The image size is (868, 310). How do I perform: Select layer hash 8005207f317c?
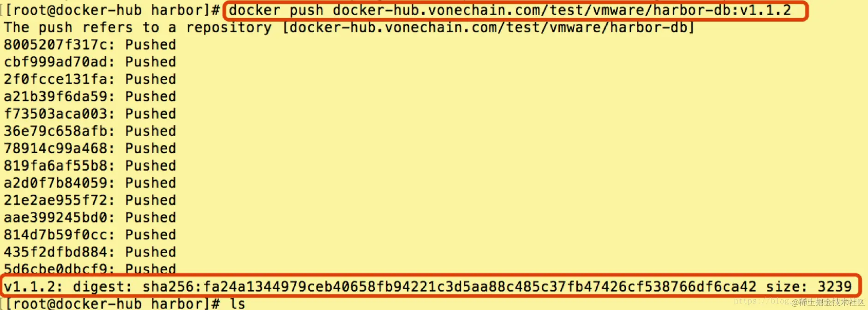coord(58,45)
